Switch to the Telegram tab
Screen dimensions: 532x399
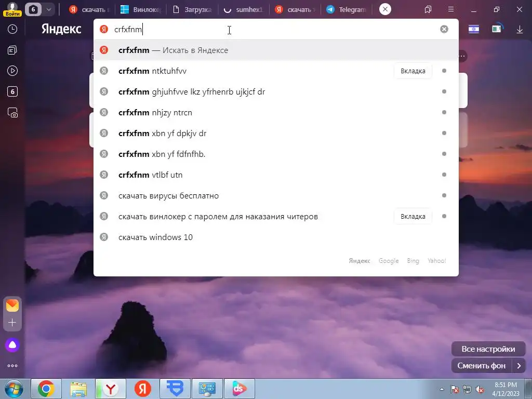tap(346, 9)
